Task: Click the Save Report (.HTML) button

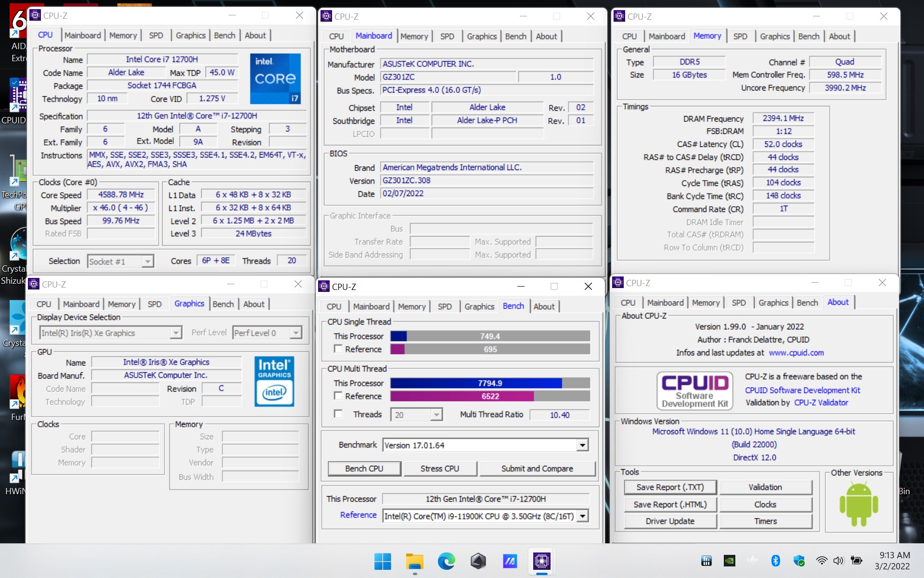Action: [x=670, y=504]
